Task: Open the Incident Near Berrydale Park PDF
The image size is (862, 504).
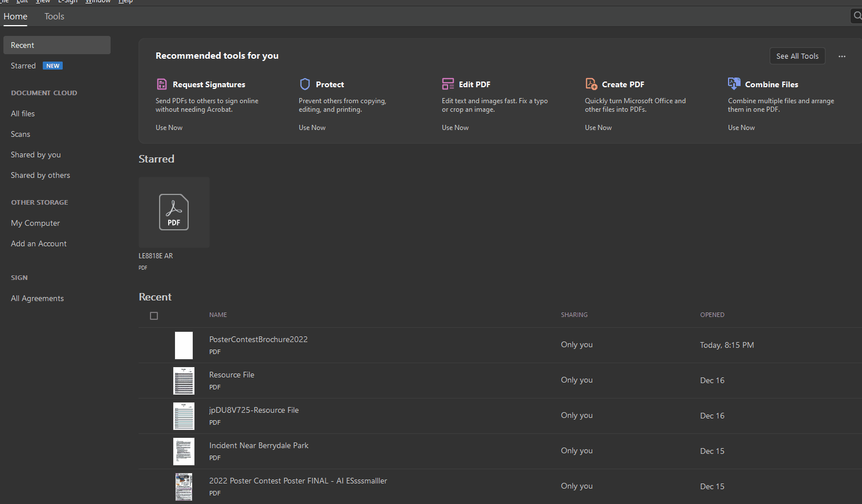Action: tap(259, 445)
